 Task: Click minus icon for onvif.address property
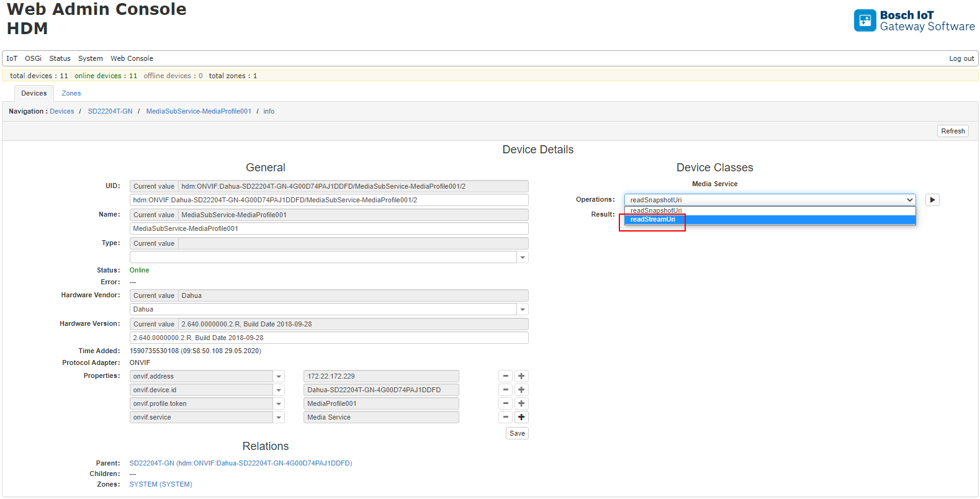(x=506, y=376)
